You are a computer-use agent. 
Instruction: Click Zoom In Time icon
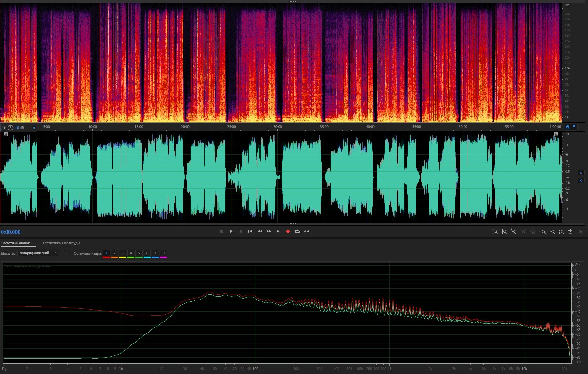[x=514, y=232]
